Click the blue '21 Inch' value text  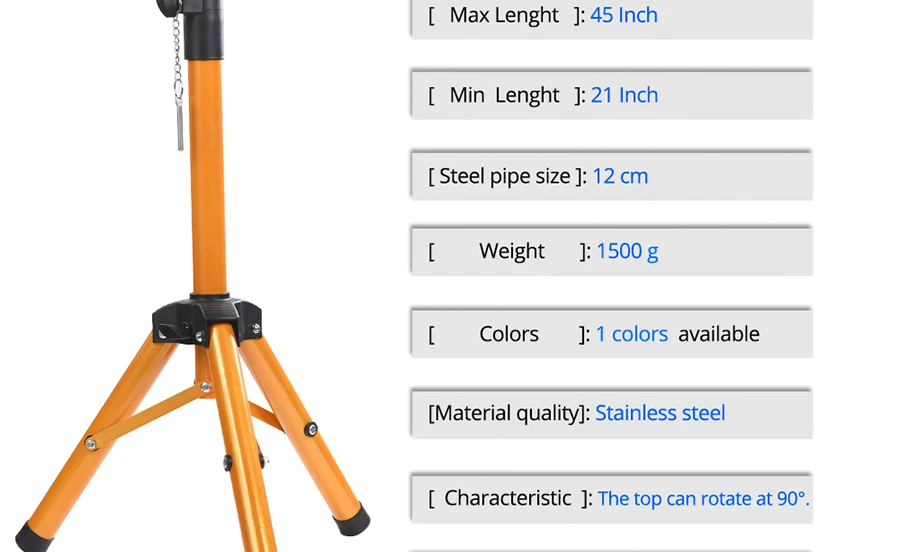point(624,95)
